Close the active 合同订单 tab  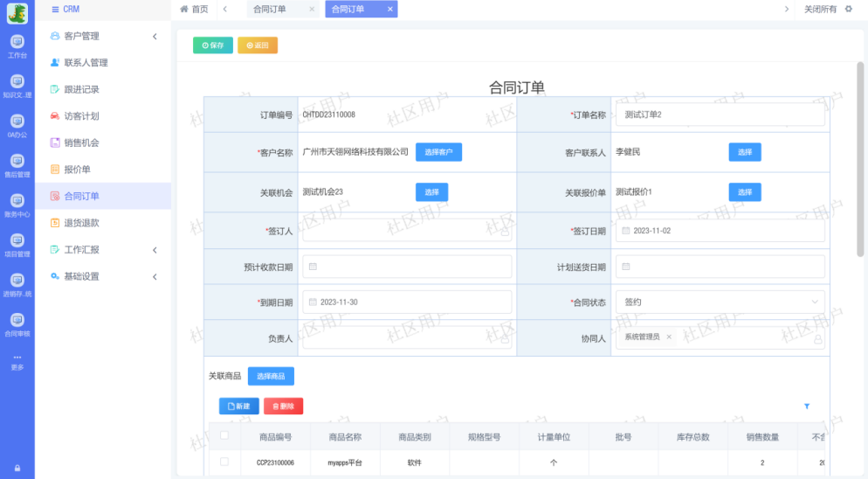(389, 9)
